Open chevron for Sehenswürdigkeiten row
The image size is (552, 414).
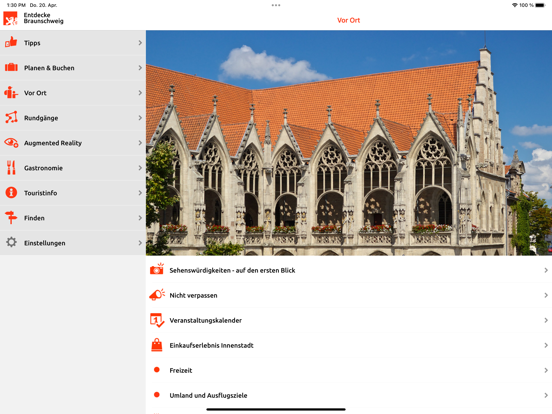coord(546,270)
